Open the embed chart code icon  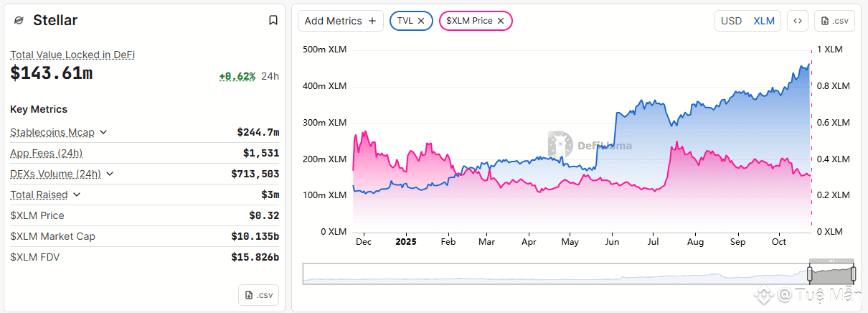point(797,21)
